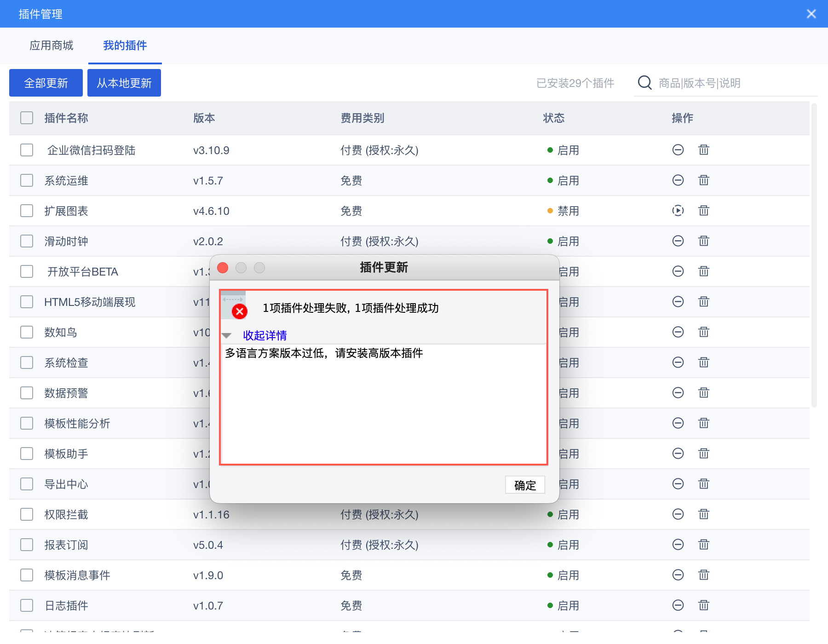This screenshot has width=828, height=644.
Task: Click the 全部更新 button
Action: point(46,83)
